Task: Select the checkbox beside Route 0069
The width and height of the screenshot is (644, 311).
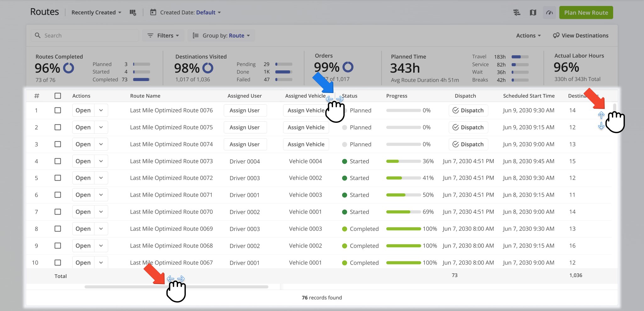Action: pyautogui.click(x=58, y=229)
